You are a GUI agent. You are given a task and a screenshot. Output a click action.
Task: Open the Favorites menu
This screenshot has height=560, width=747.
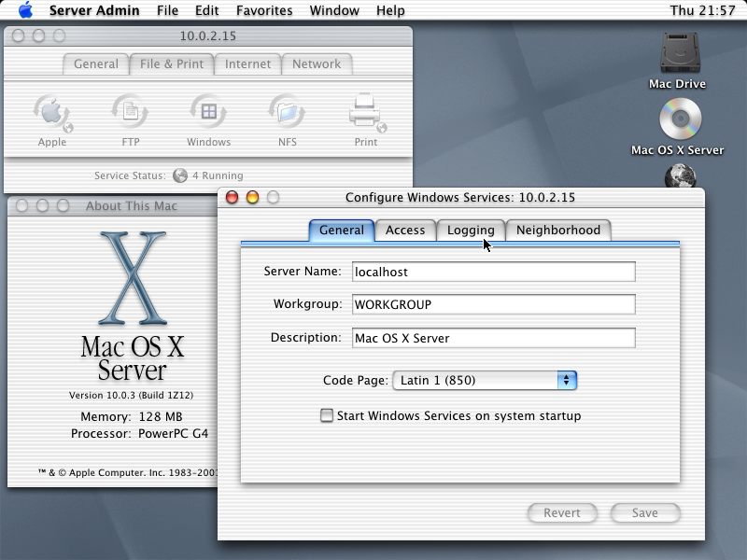tap(264, 10)
